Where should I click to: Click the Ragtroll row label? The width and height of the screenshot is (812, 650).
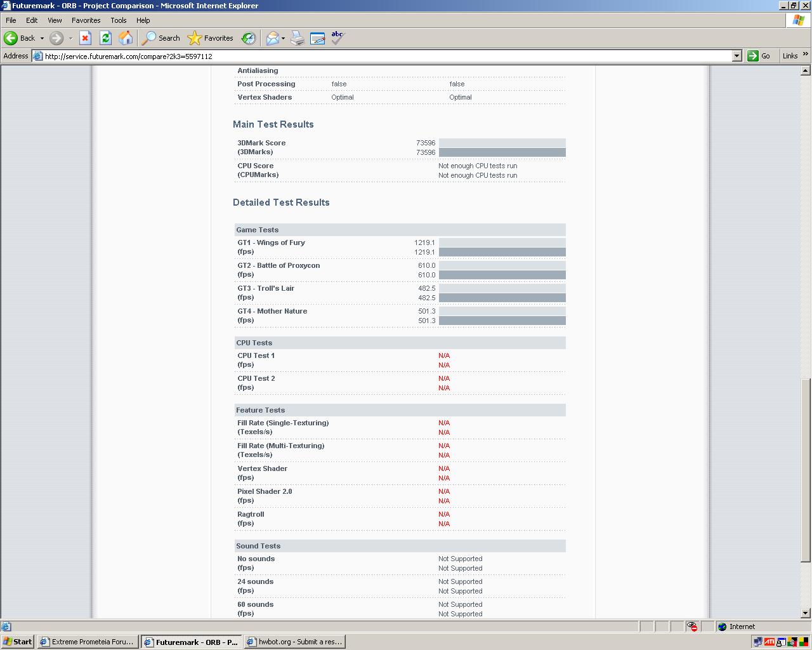251,514
